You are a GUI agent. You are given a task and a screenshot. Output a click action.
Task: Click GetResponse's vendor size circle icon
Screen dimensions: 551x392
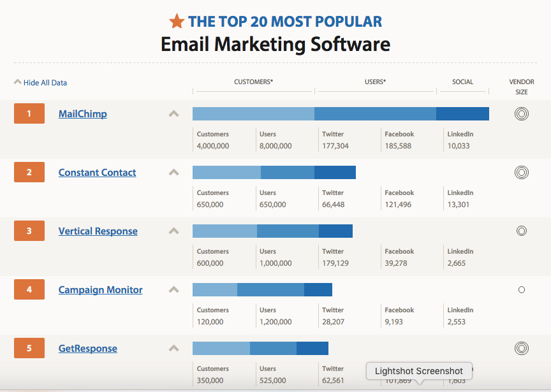click(x=522, y=349)
